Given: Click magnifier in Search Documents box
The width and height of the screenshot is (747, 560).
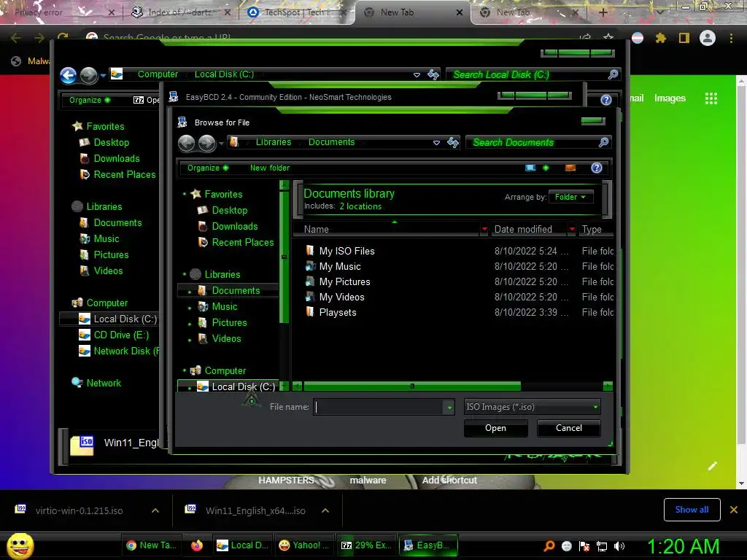Looking at the screenshot, I should [603, 142].
